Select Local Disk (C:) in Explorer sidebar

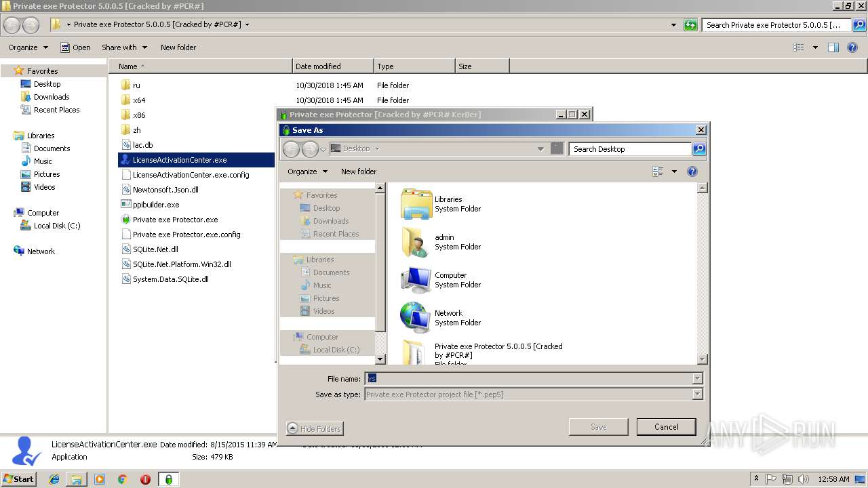[x=57, y=226]
